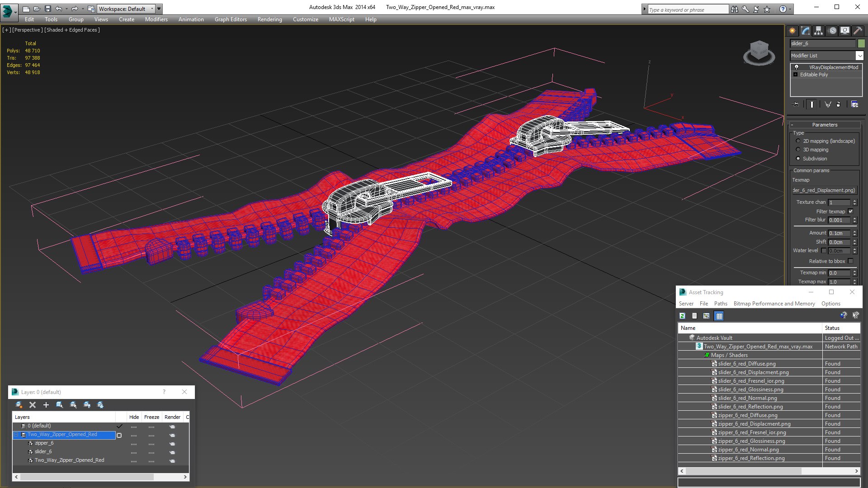
Task: Click the Pin Stack icon
Action: (796, 104)
